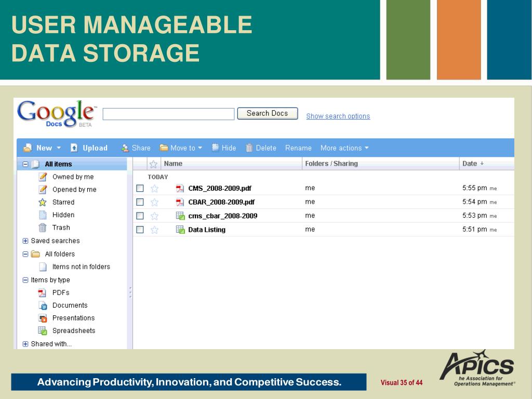Select the Rename toolbar item
The height and width of the screenshot is (399, 532).
298,148
